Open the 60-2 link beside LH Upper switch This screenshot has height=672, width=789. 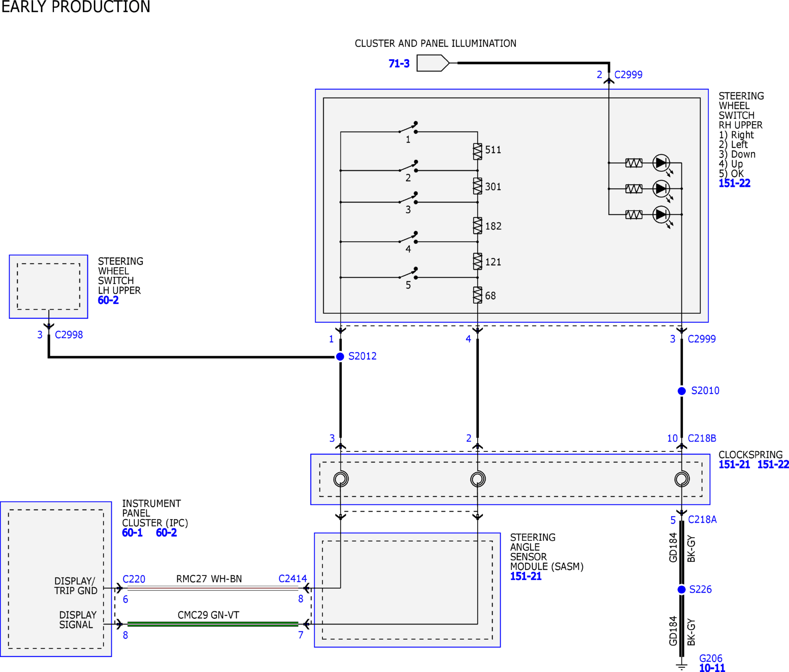(x=108, y=300)
